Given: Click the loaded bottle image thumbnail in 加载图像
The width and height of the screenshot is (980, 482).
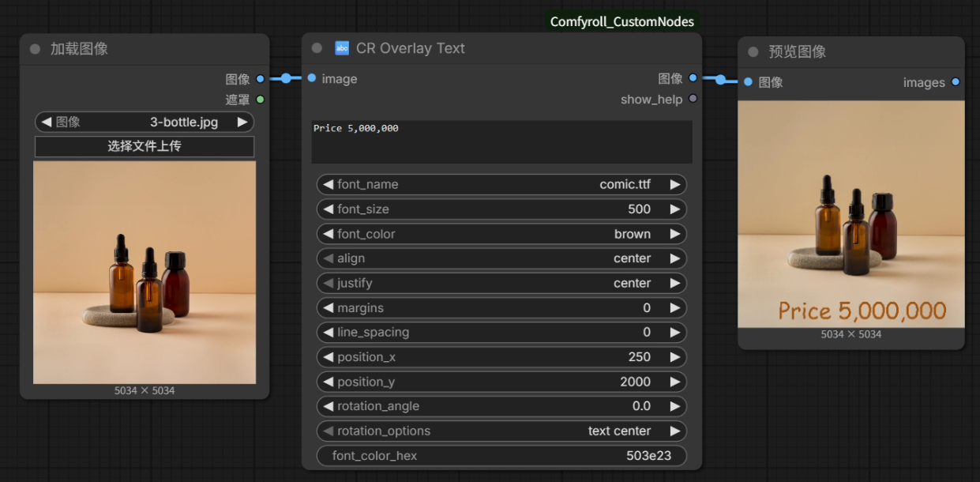Looking at the screenshot, I should click(x=145, y=273).
